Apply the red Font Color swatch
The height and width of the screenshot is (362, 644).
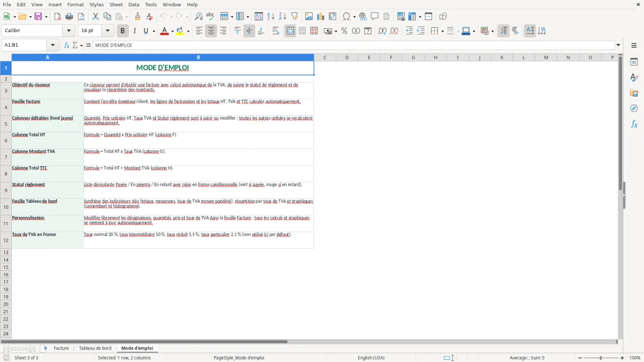pos(164,31)
